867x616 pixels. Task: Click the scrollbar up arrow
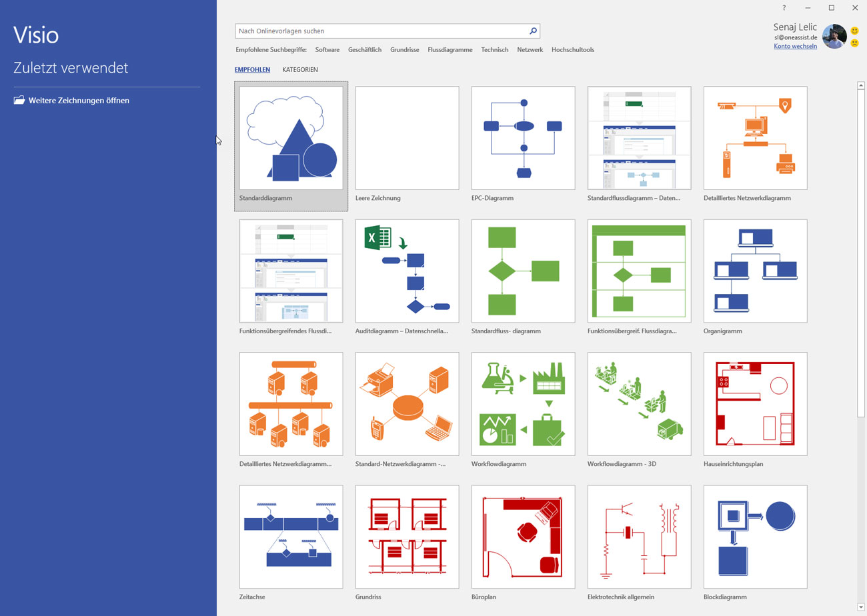(x=861, y=85)
